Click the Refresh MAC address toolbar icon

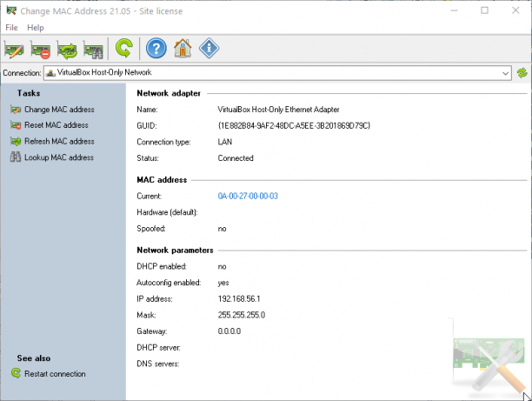(67, 50)
